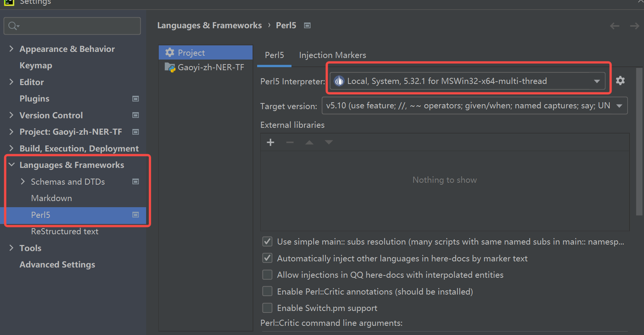Click the Perl camel icon in interpreter combo
Screen dimensions: 644x335
pyautogui.click(x=339, y=81)
